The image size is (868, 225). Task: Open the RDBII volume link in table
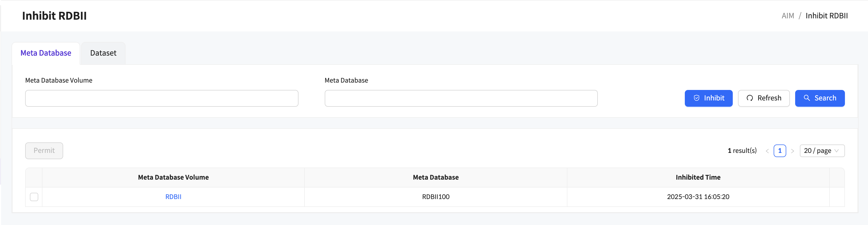[173, 197]
